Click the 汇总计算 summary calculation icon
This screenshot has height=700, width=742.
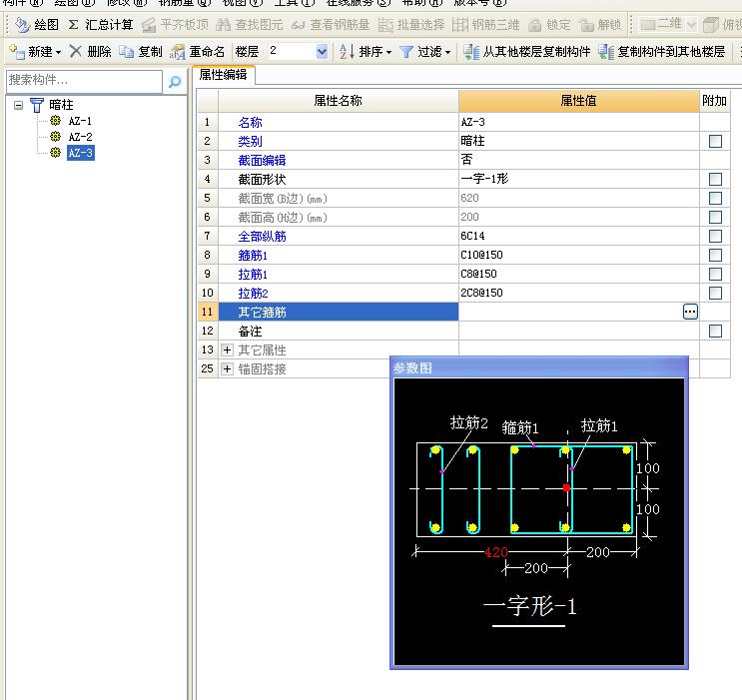73,25
